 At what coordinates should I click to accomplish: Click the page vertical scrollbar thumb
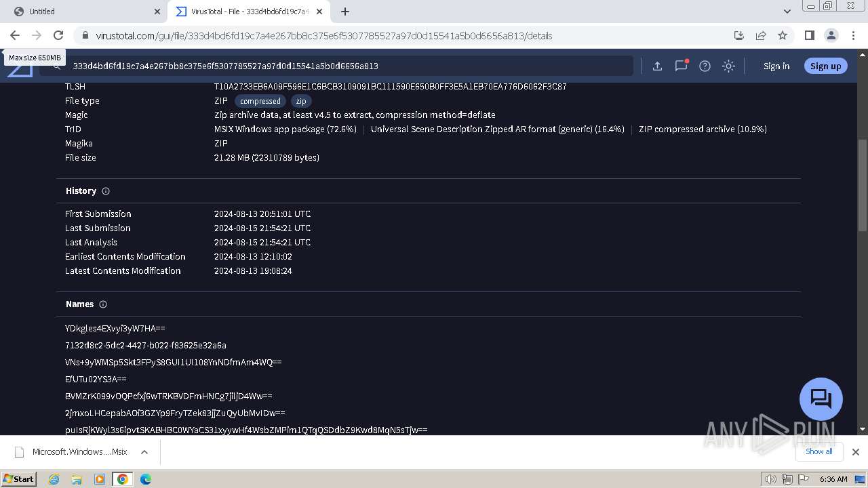tap(863, 184)
